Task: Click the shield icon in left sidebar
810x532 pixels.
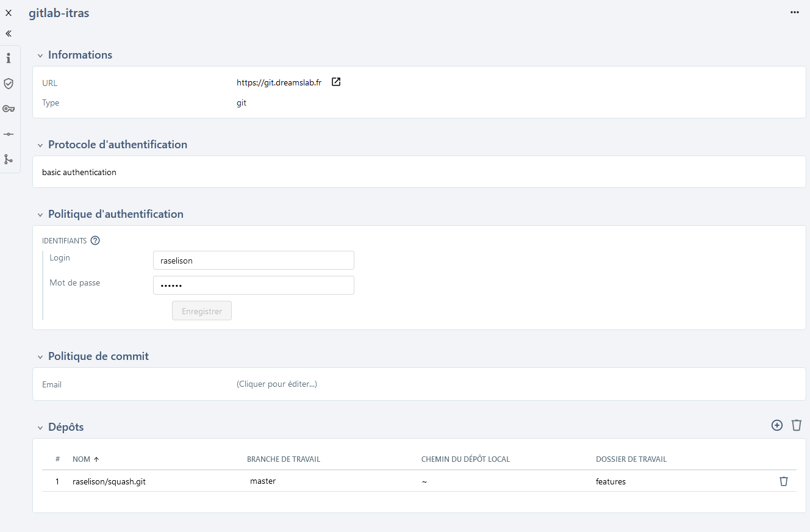Action: tap(9, 84)
